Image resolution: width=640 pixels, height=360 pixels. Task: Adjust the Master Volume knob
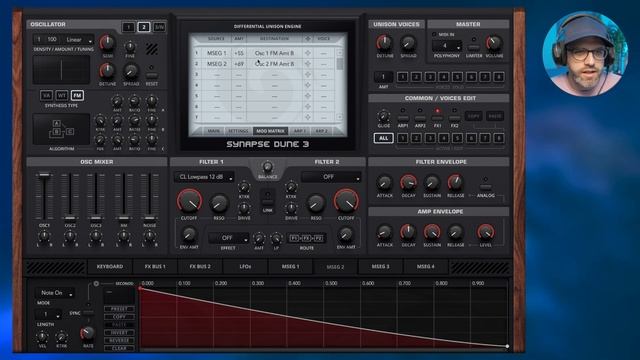point(493,43)
